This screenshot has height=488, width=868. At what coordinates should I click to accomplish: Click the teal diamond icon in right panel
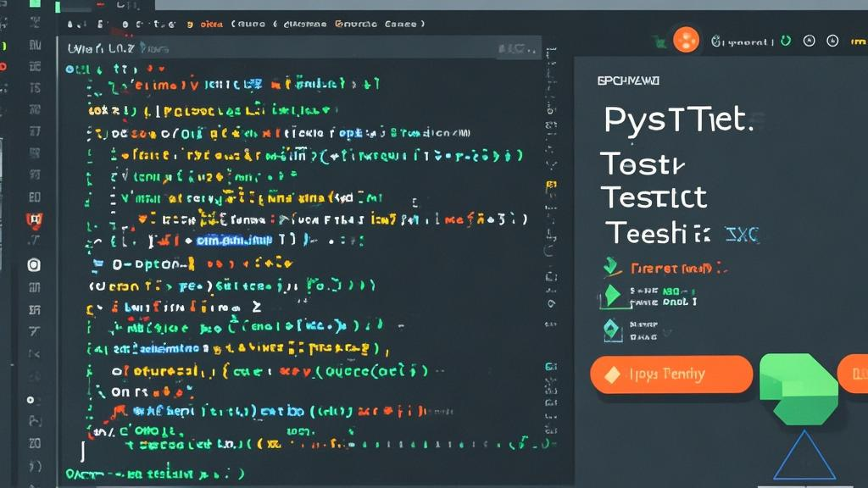coord(612,330)
